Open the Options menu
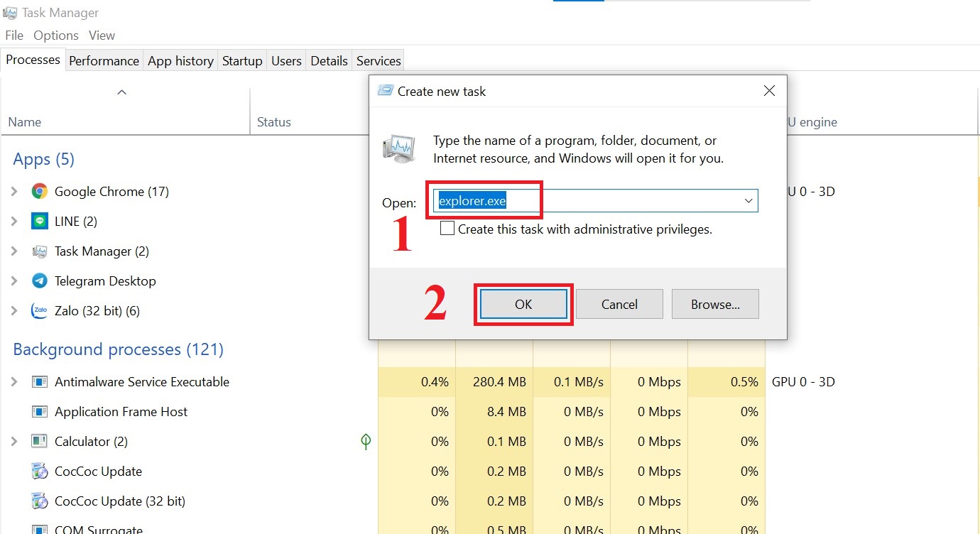This screenshot has width=980, height=534. point(56,35)
